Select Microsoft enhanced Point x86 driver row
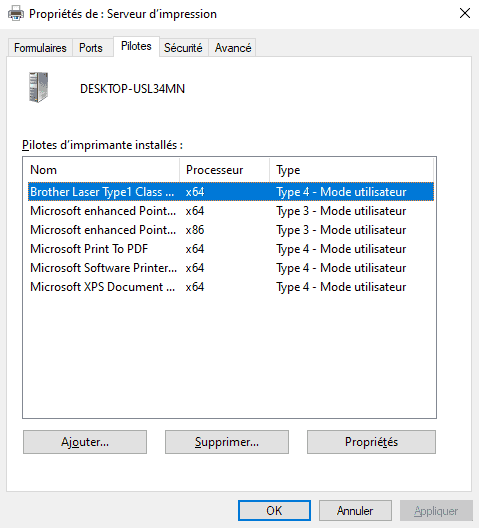 (x=231, y=230)
